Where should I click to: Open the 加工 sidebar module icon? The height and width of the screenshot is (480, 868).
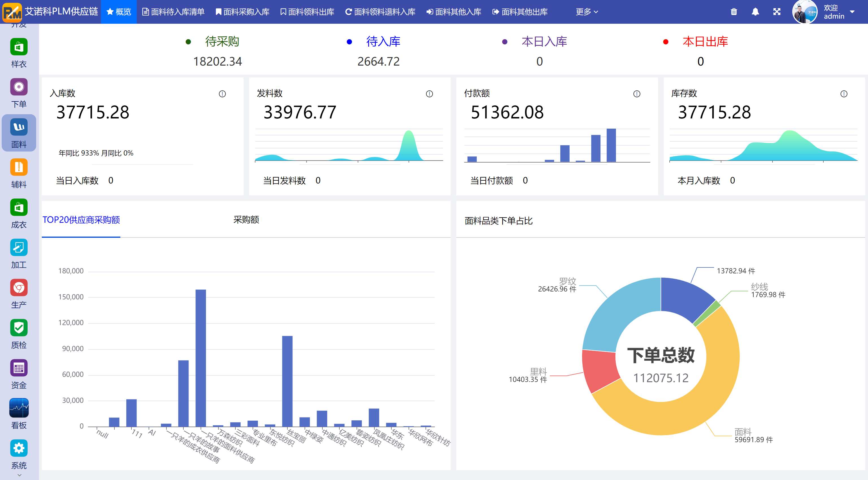(19, 248)
